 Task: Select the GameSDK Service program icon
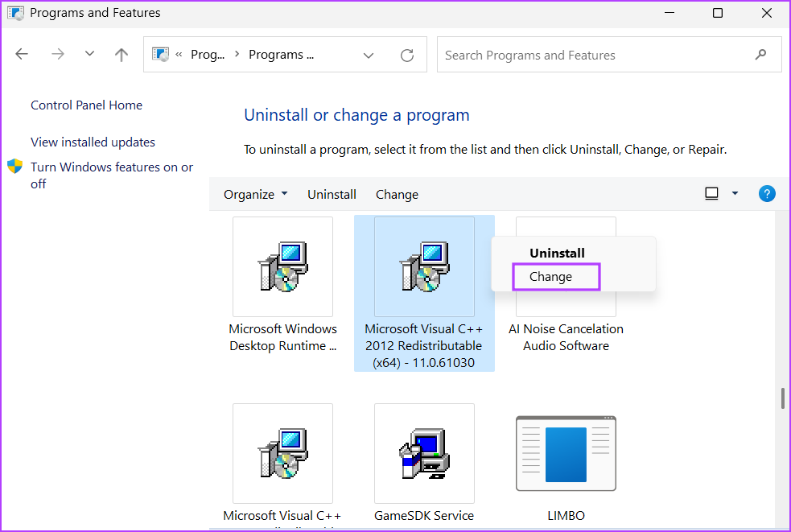(424, 453)
